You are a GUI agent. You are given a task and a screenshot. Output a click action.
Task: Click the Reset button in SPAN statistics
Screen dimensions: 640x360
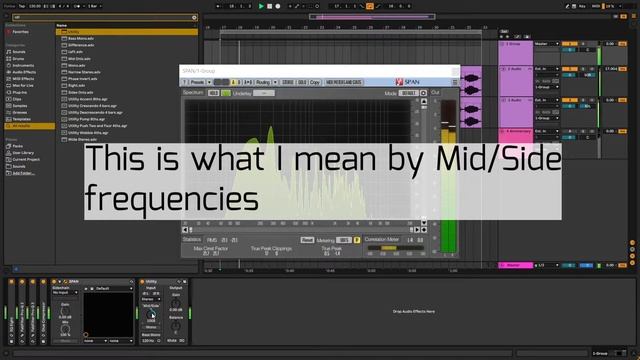(x=307, y=240)
